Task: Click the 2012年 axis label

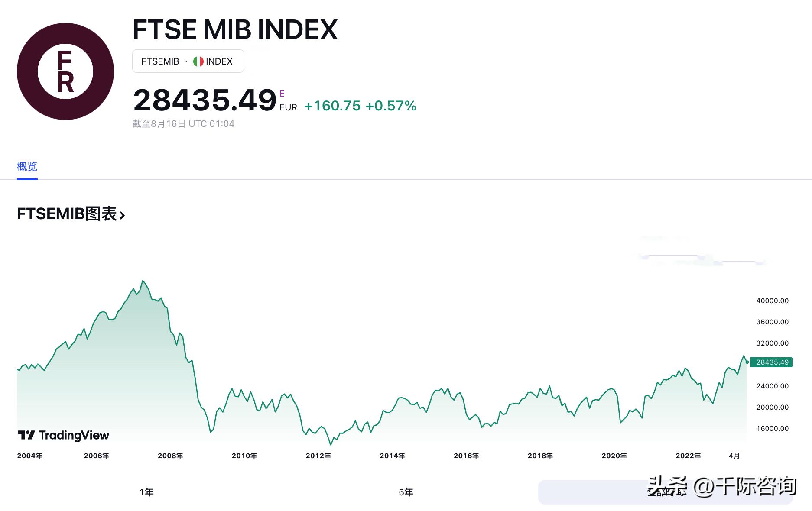Action: point(318,456)
